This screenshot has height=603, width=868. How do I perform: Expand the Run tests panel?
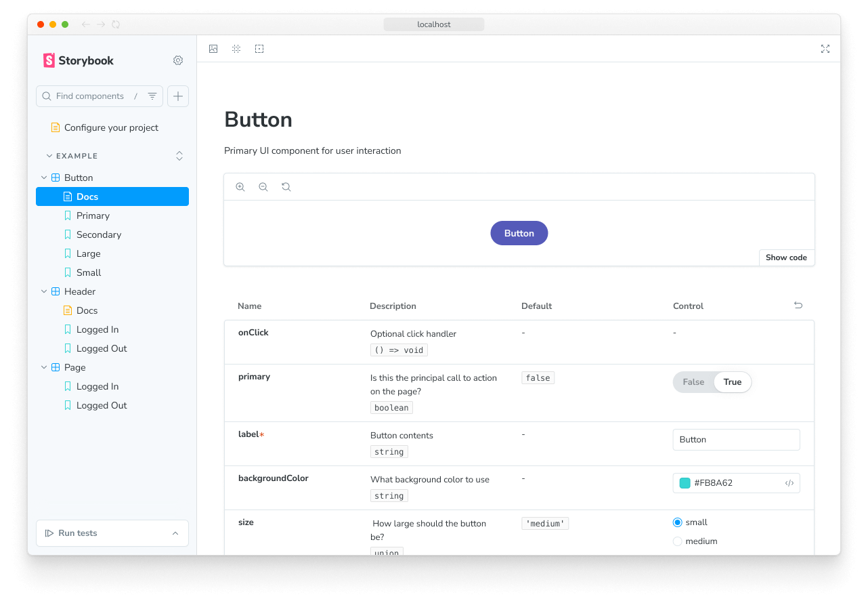pos(175,533)
